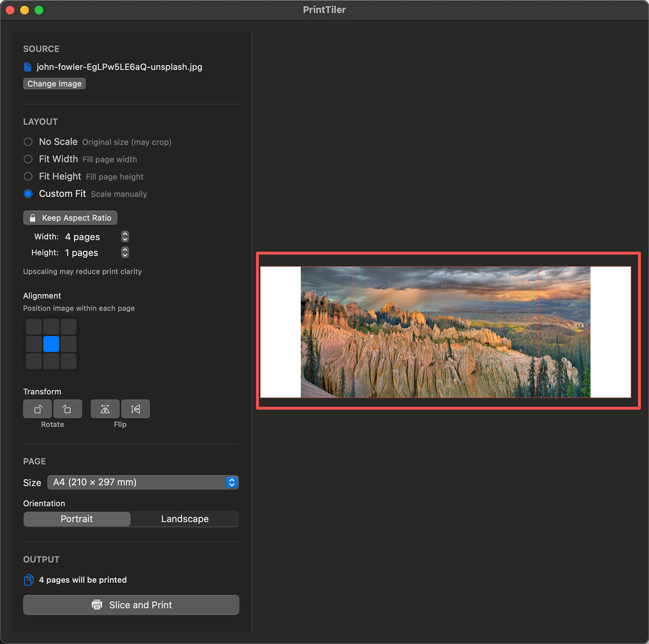Switch orientation to Landscape
Viewport: 649px width, 644px height.
click(x=184, y=519)
